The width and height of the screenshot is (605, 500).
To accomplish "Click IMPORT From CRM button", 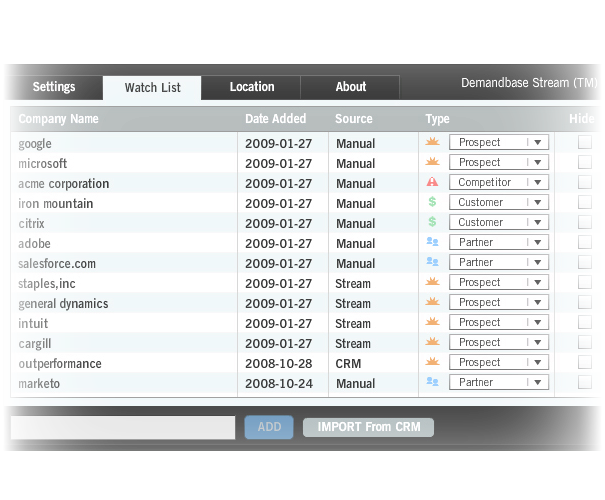I will click(368, 427).
